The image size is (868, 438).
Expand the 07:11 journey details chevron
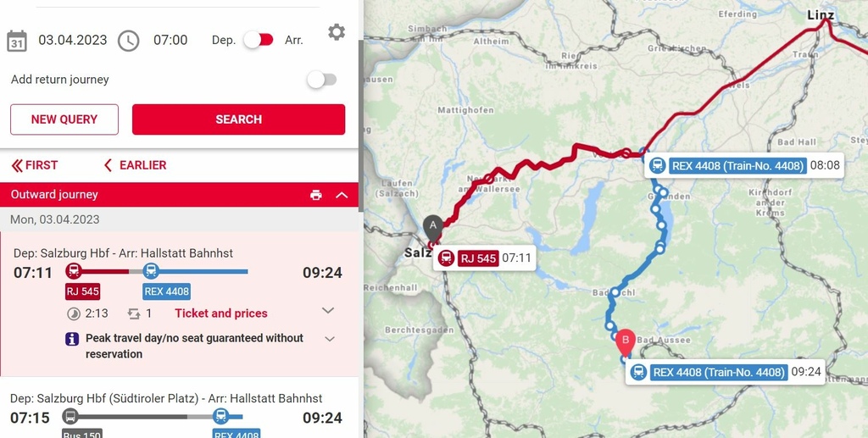tap(328, 310)
